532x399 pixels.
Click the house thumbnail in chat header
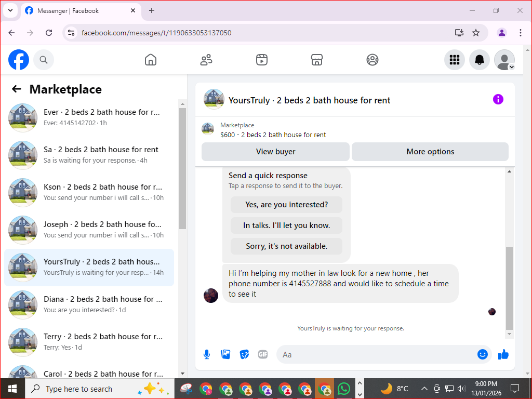[x=214, y=99]
